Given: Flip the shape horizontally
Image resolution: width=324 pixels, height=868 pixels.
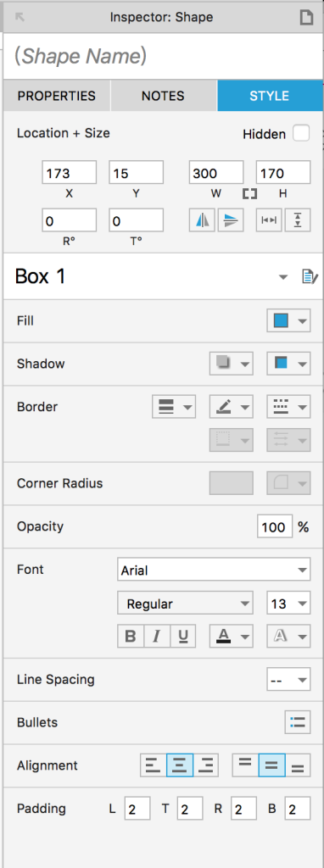Looking at the screenshot, I should 203,220.
